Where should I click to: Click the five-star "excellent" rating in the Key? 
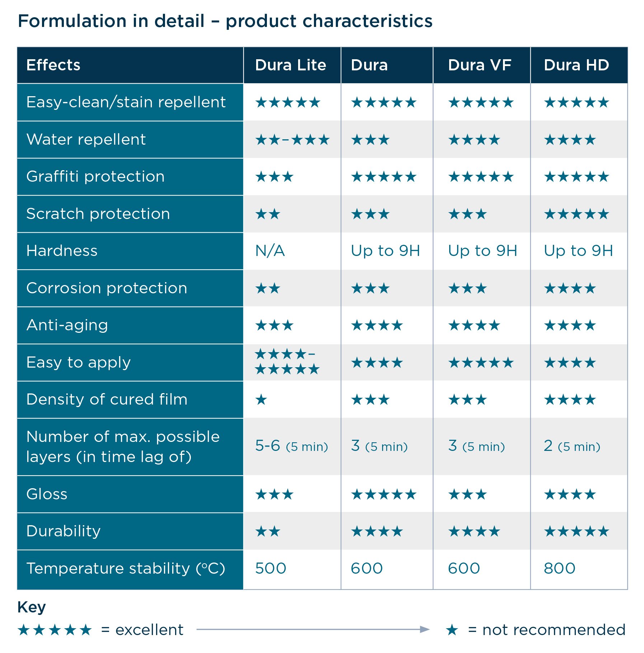click(55, 630)
